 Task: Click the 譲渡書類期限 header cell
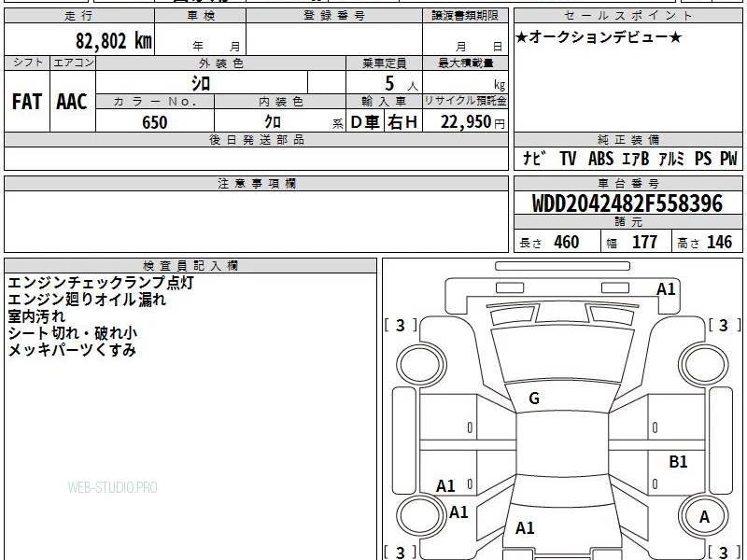[465, 16]
